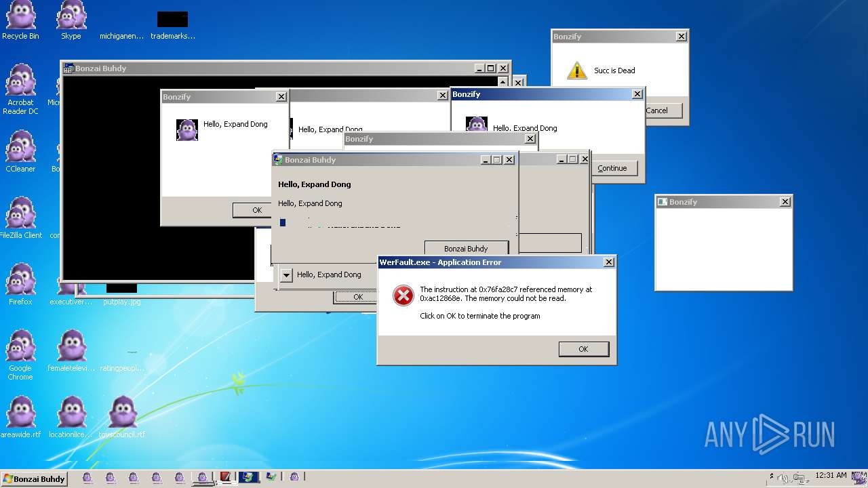Click bold 'Hello, Expand Dong' heading text
868x488 pixels.
click(315, 184)
